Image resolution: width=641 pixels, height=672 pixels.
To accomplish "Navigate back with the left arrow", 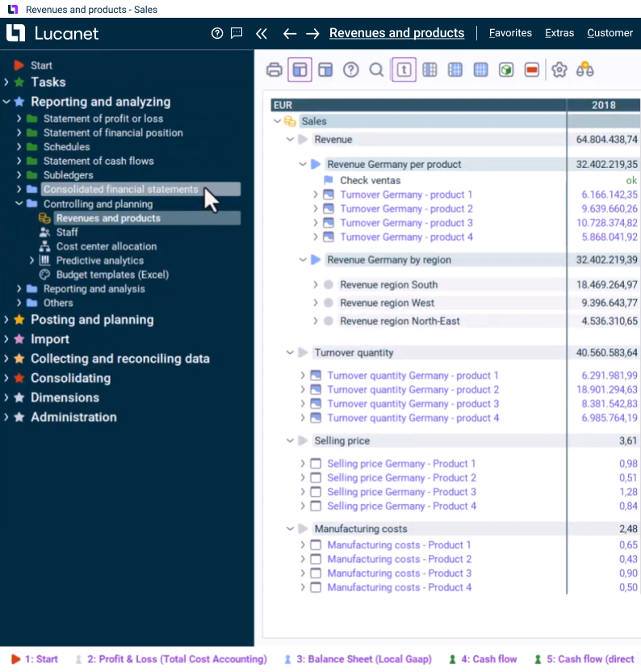I will (x=290, y=33).
